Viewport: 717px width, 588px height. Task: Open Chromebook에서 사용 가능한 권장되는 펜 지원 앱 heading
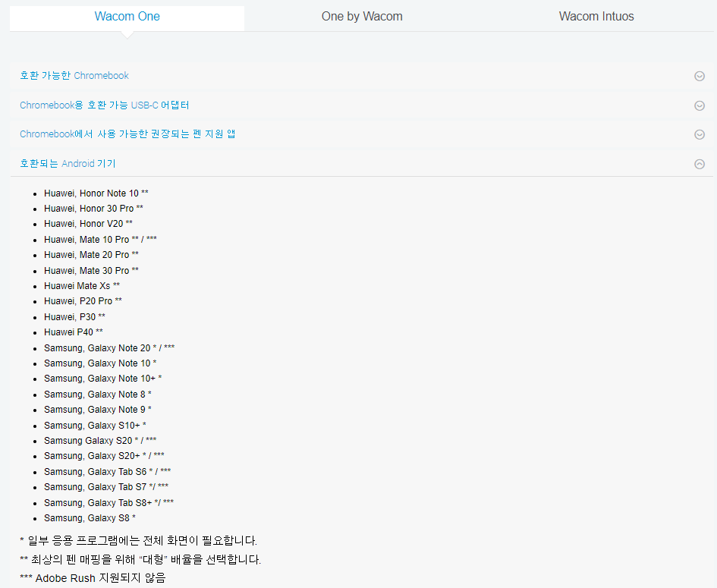click(127, 134)
